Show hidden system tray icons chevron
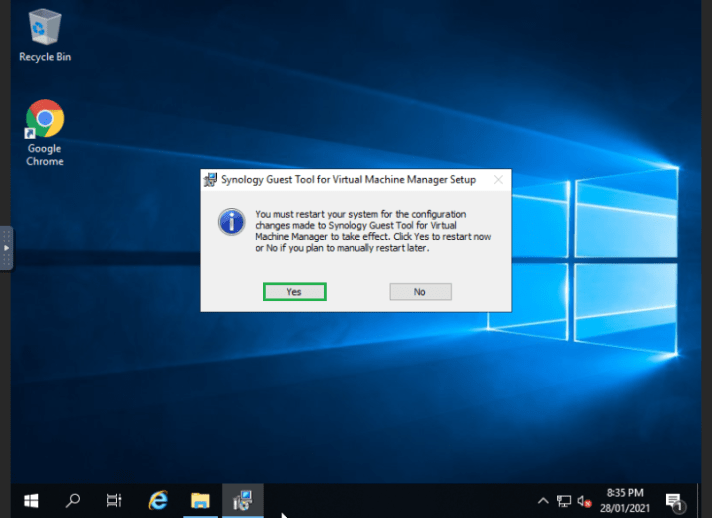This screenshot has width=712, height=518. click(543, 500)
